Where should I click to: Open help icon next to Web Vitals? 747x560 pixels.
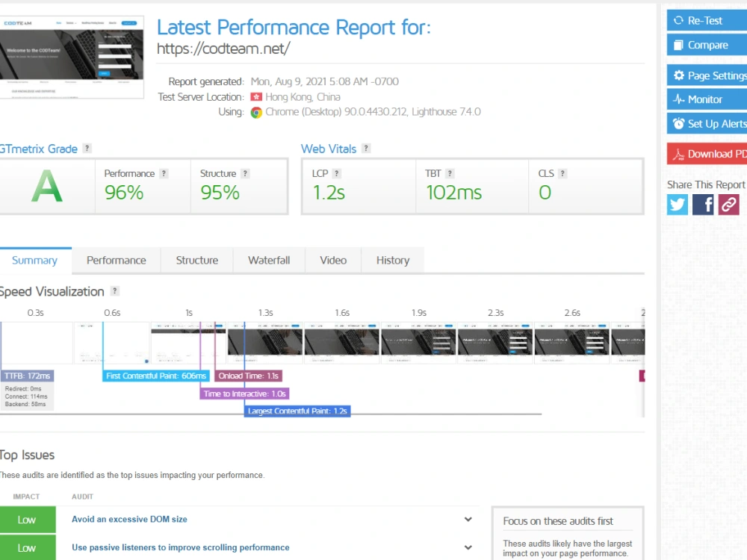tap(366, 148)
